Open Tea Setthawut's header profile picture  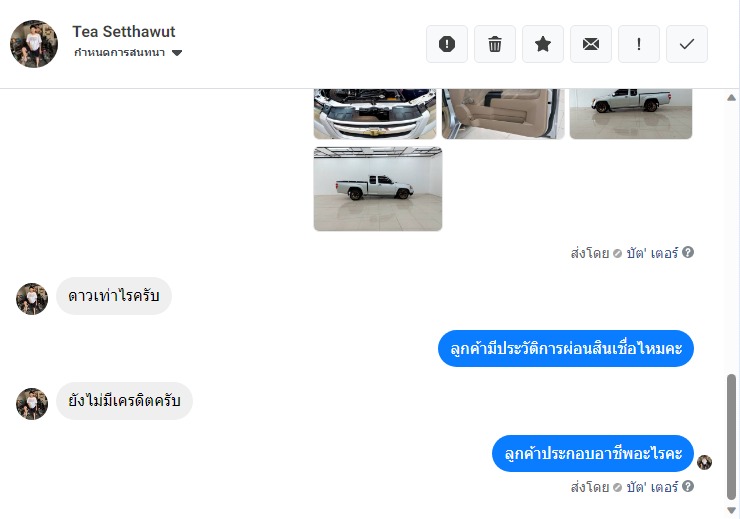tap(34, 44)
